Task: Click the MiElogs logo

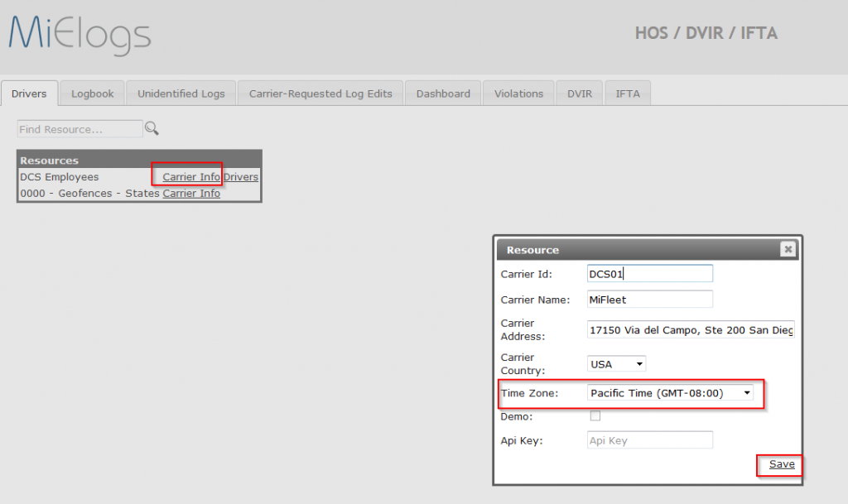Action: click(x=79, y=35)
